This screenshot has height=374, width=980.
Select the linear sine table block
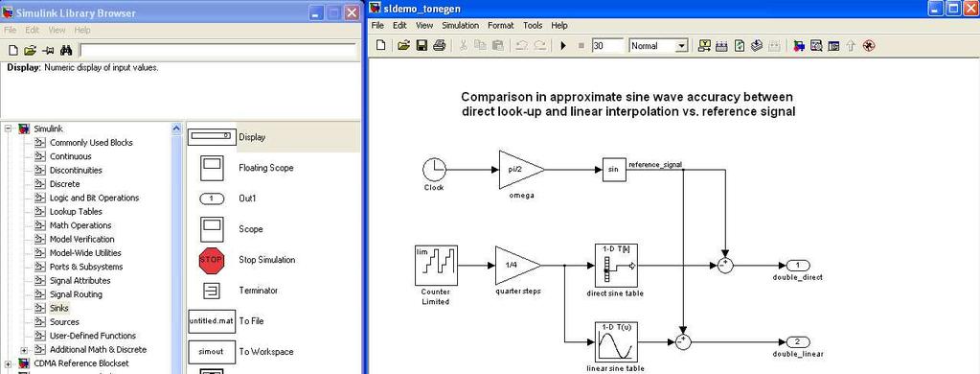(615, 342)
